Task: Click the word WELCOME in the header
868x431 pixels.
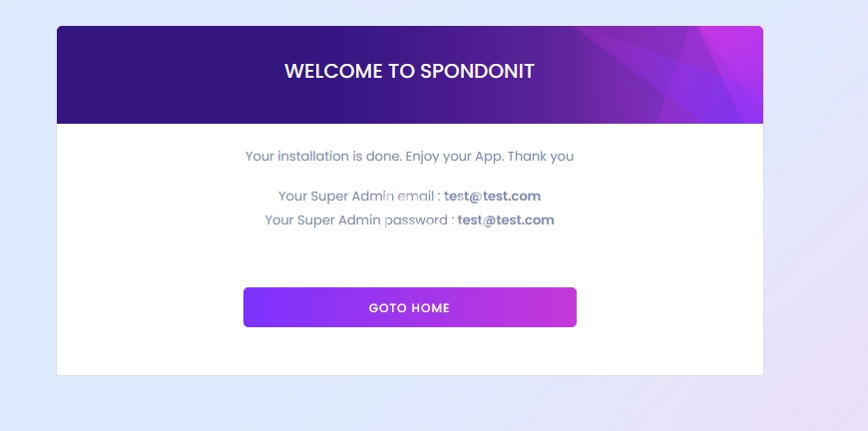Action: pos(328,72)
